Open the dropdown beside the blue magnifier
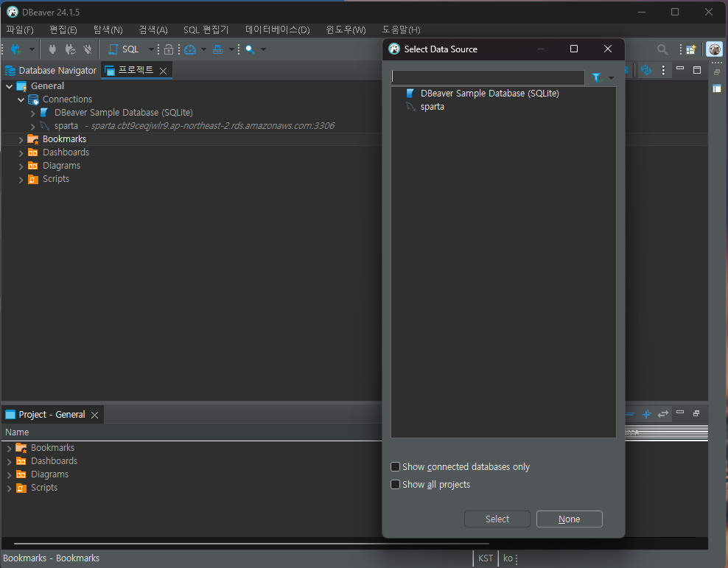 263,49
